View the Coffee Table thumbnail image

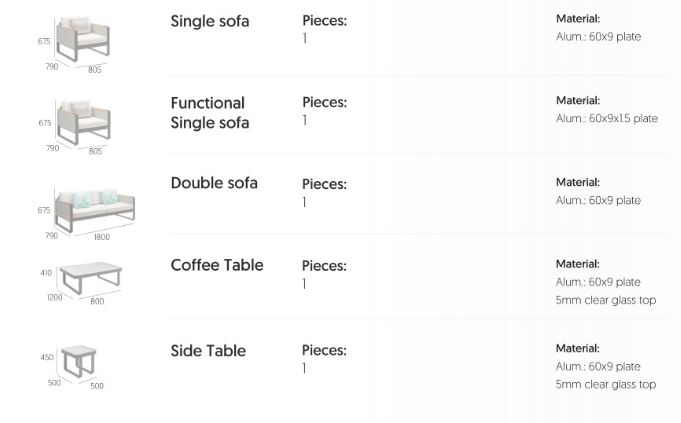click(x=90, y=278)
